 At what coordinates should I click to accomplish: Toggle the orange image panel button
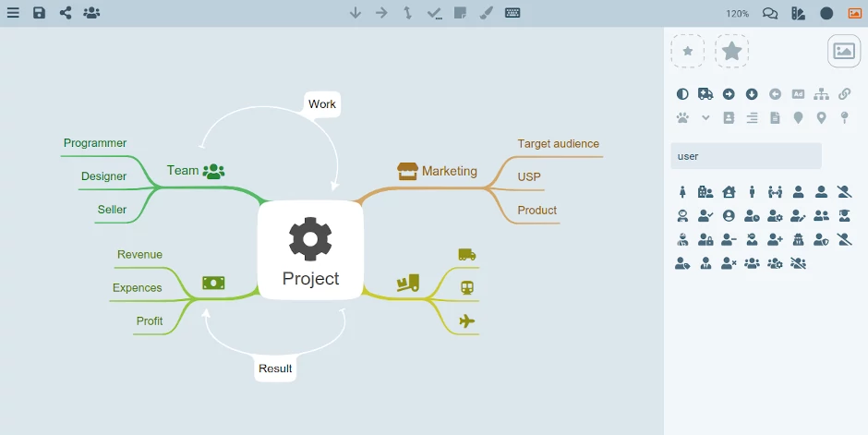[x=855, y=13]
